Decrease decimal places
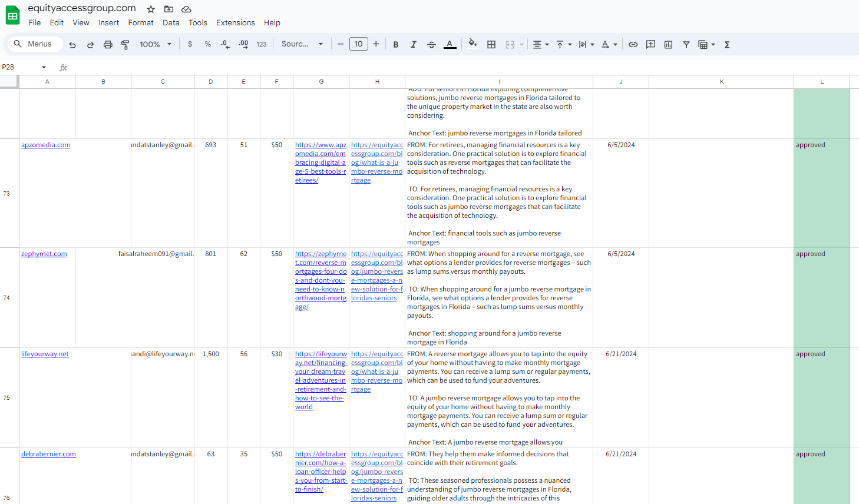 [225, 44]
